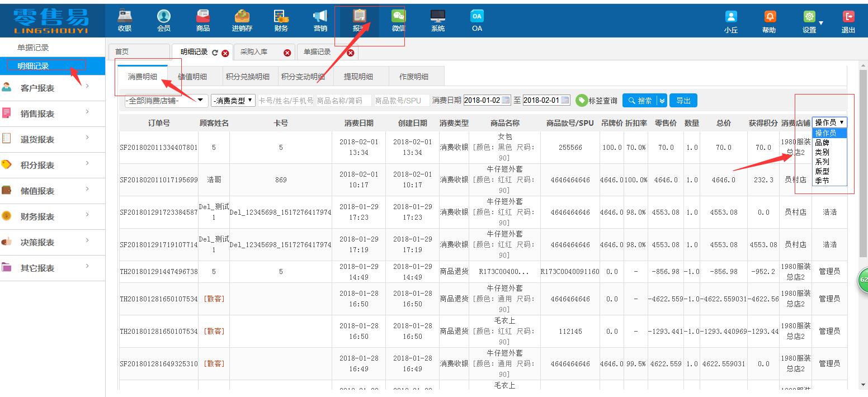Open the 报表 reports module
Screen dimensions: 868x397
[360, 20]
